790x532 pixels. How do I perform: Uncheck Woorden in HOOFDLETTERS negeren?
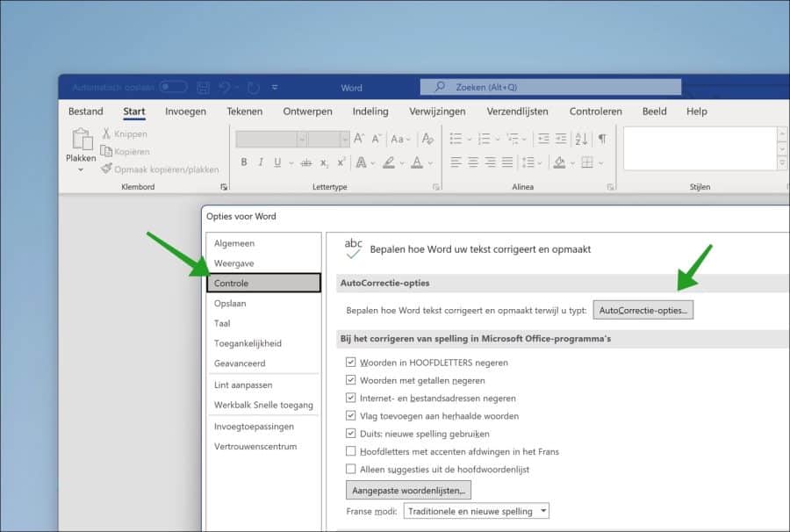click(x=350, y=363)
